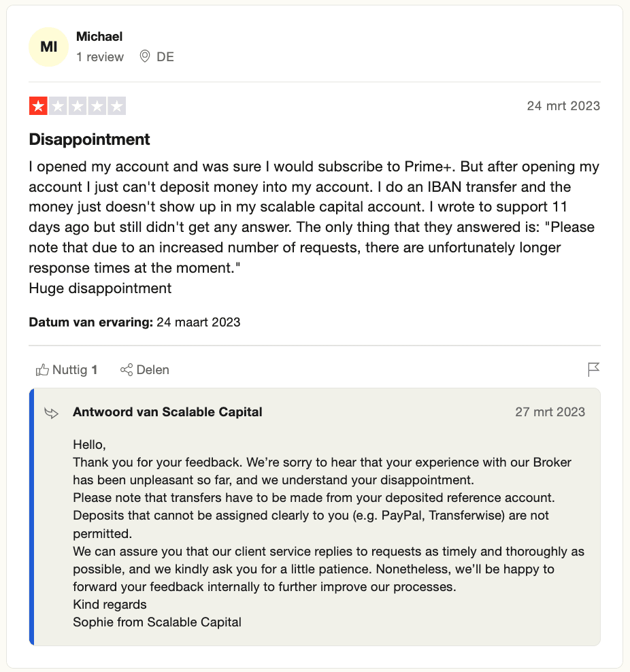Click the MI profile avatar

coord(48,47)
